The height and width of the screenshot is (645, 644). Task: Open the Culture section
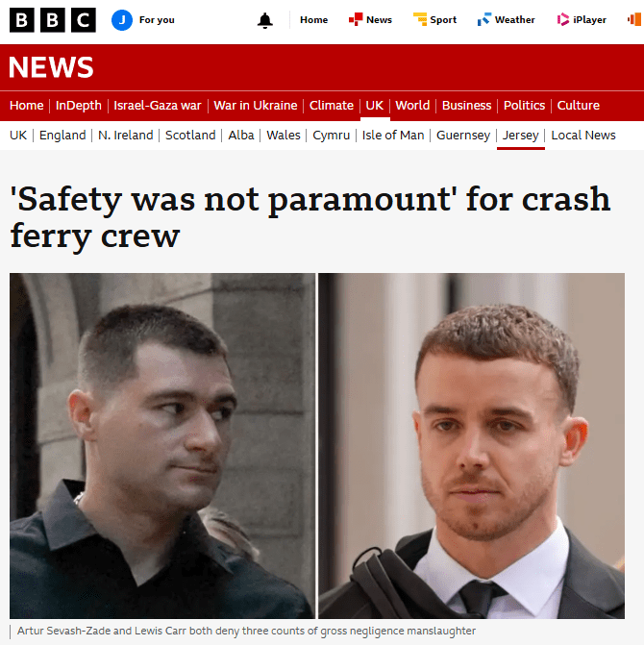[579, 106]
